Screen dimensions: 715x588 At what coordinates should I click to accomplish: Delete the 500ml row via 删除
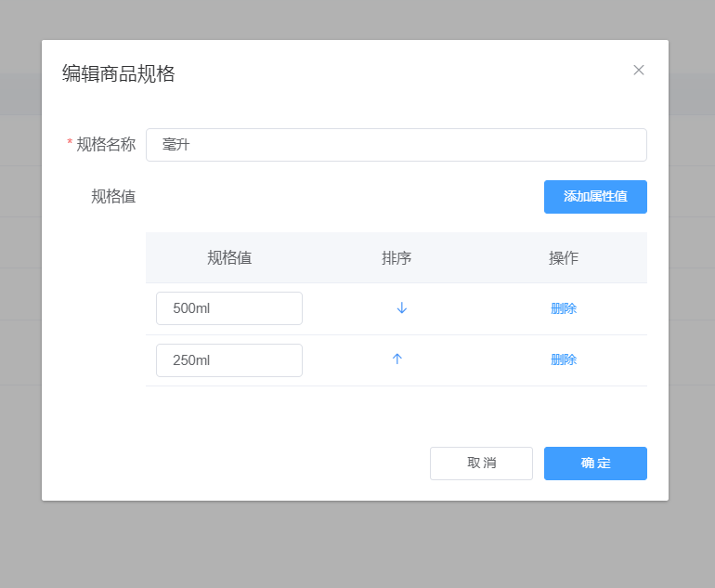[x=564, y=308]
